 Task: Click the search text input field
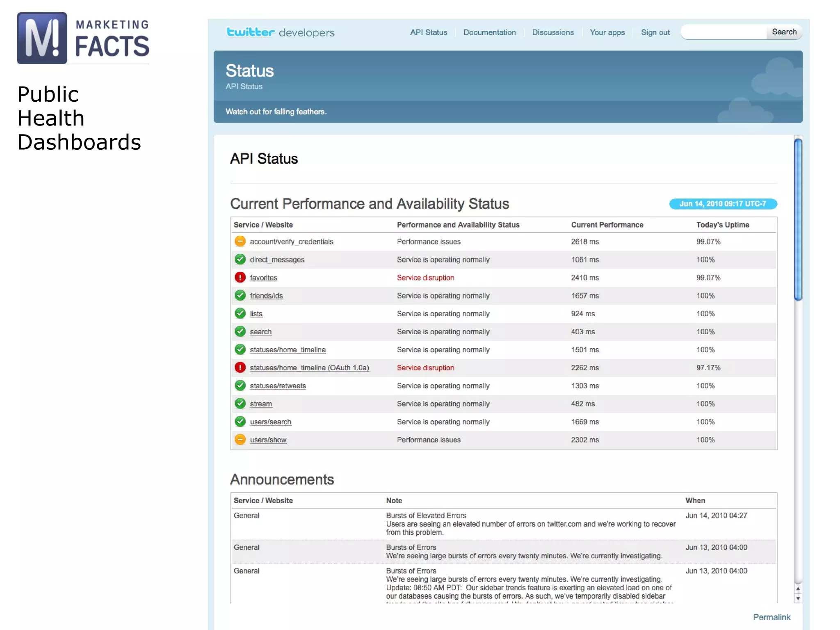724,32
